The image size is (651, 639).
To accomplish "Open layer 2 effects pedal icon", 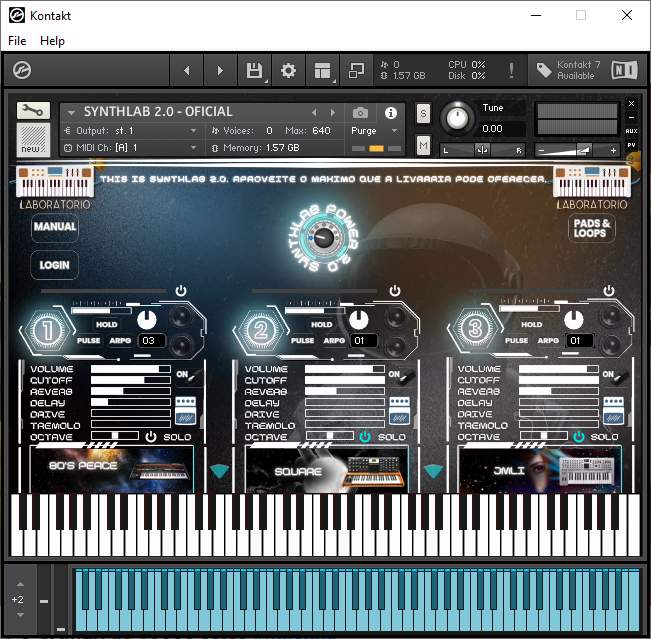I will (x=399, y=410).
